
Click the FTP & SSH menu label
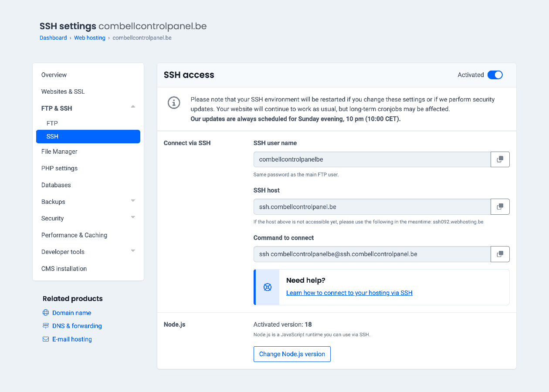click(57, 108)
